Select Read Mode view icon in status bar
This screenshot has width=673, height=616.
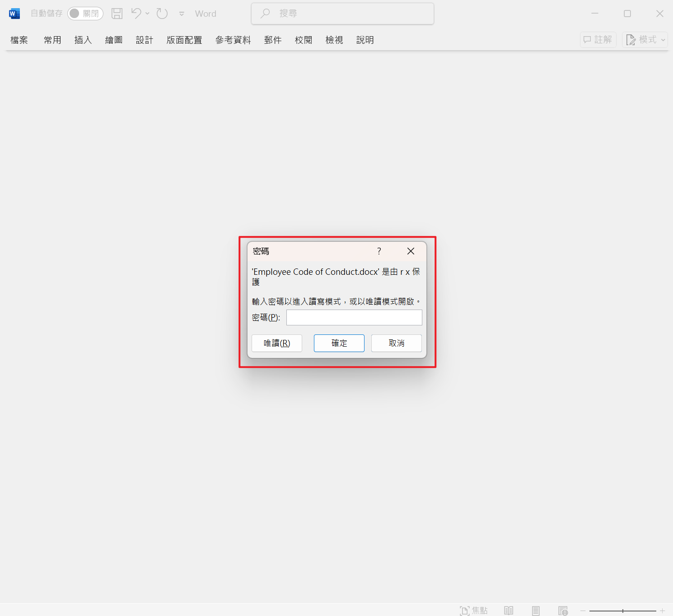[x=509, y=611]
